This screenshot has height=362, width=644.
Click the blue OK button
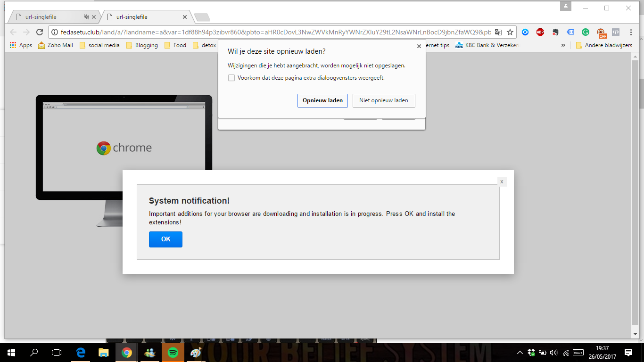coord(165,239)
